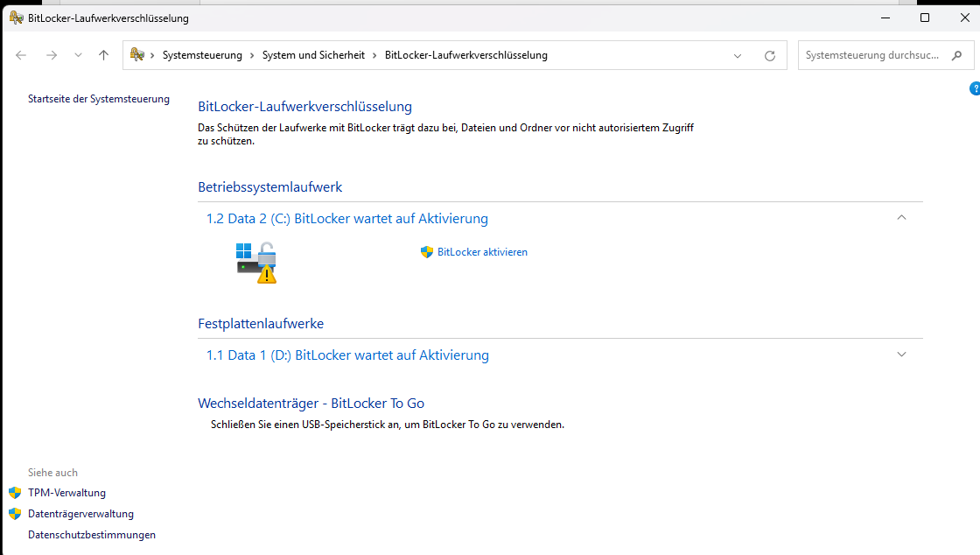980x555 pixels.
Task: Open TPM-Verwaltung link
Action: tap(66, 493)
